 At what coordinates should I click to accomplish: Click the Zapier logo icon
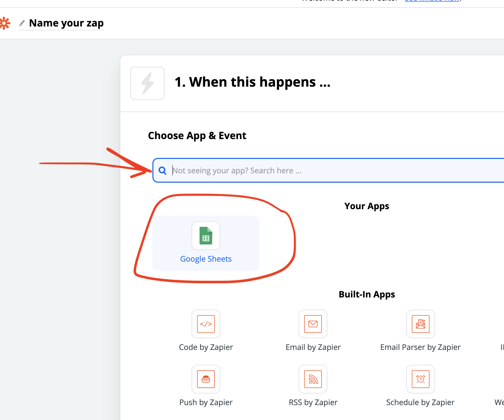[x=5, y=23]
